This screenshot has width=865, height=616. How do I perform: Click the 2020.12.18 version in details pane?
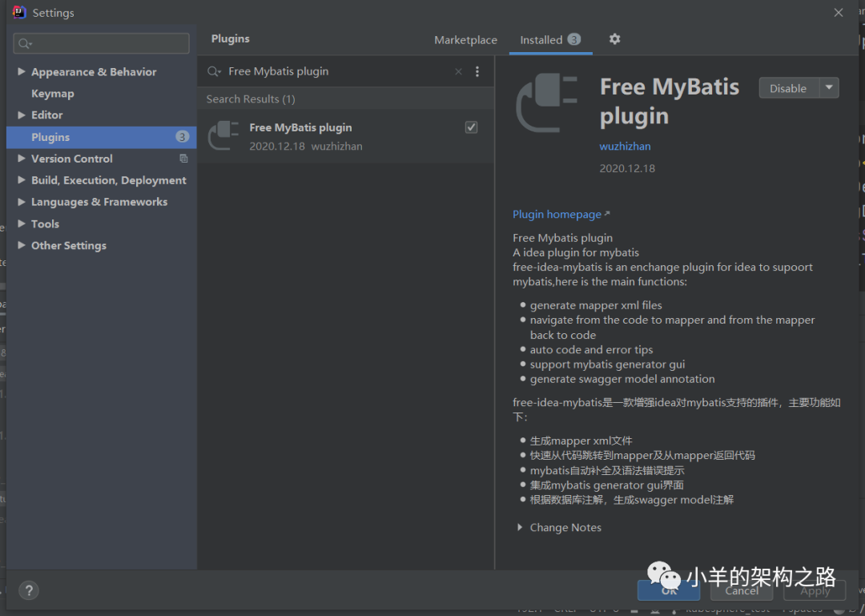tap(627, 168)
